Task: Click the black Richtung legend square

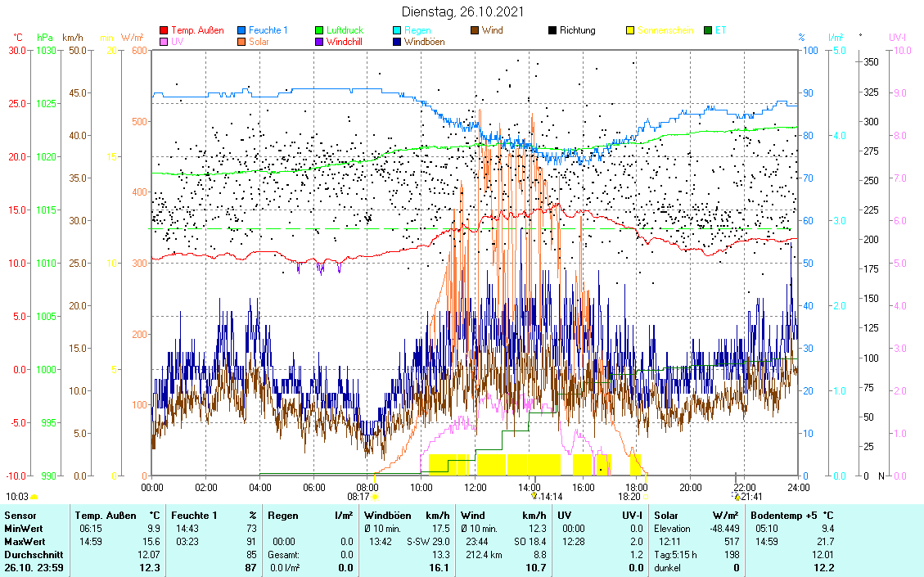Action: 552,30
